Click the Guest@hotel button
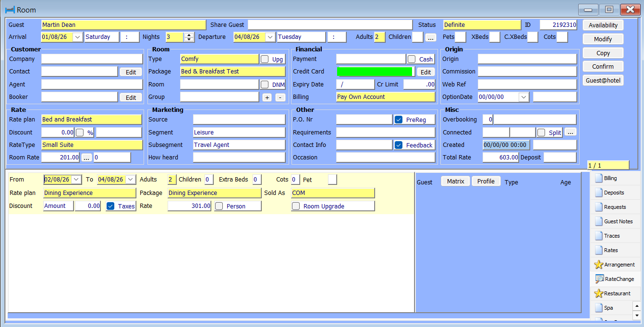Image resolution: width=644 pixels, height=327 pixels. tap(603, 80)
